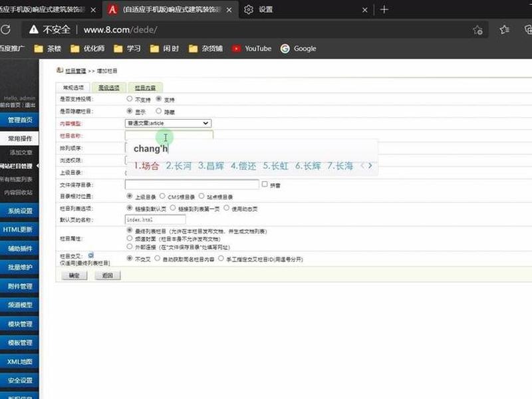Screen dimensions: 532x399
Task: Pick IME candidate 3.昌辉
Action: pyautogui.click(x=211, y=166)
